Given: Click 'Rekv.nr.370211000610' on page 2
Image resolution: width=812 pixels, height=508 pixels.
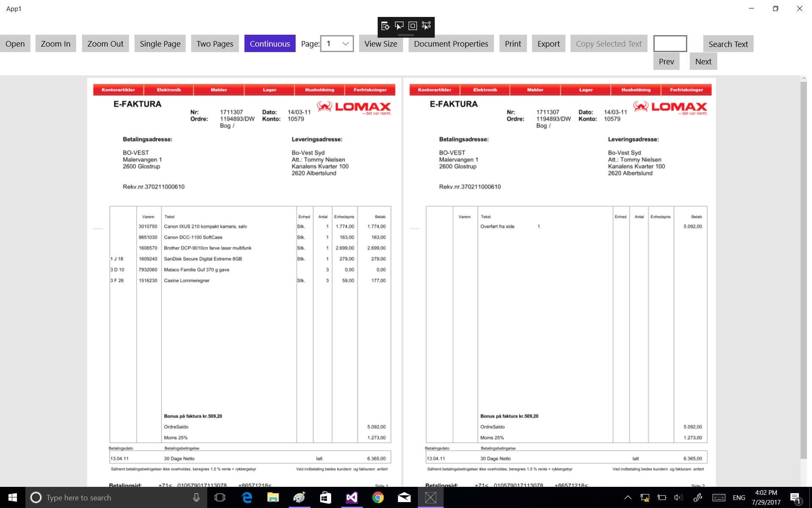Looking at the screenshot, I should coord(470,187).
